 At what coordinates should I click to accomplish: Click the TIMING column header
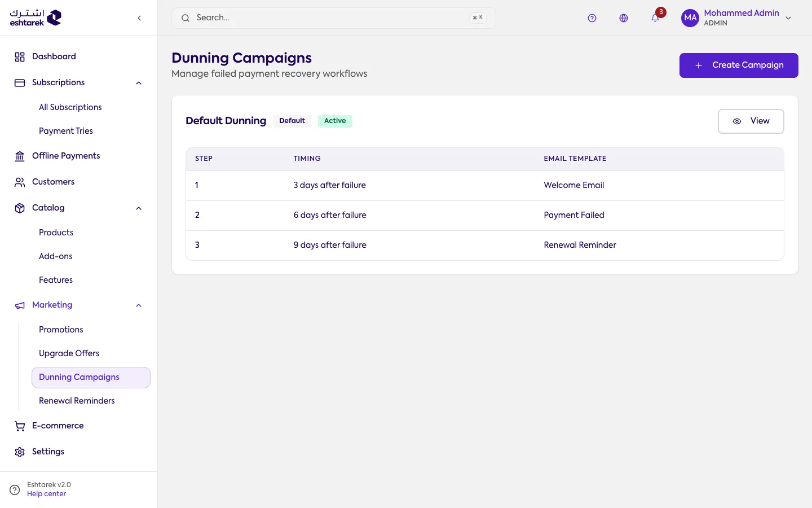coord(307,159)
